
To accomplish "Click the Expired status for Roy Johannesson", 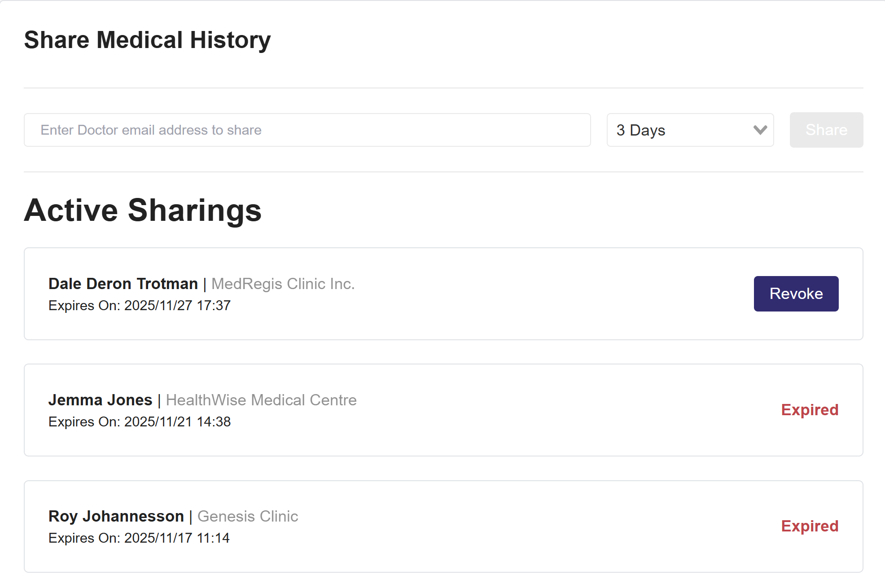I will [x=809, y=526].
